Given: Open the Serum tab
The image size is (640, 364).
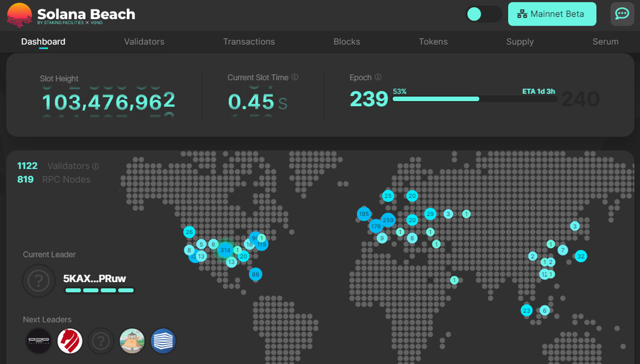Looking at the screenshot, I should click(605, 42).
